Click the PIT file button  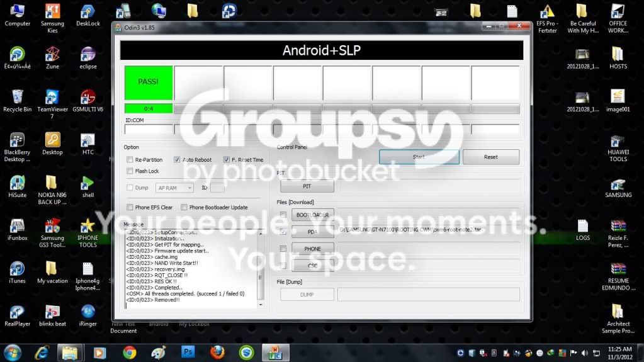tap(307, 186)
